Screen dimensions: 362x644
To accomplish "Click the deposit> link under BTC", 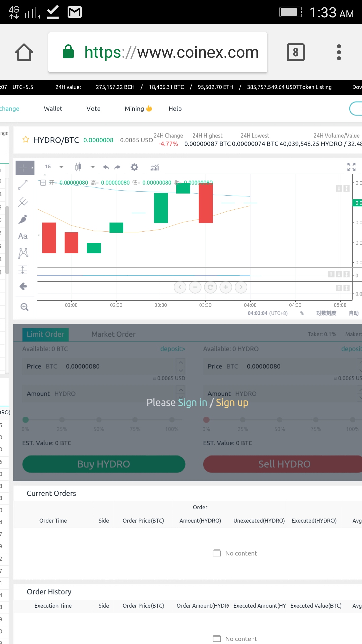I will coord(173,349).
